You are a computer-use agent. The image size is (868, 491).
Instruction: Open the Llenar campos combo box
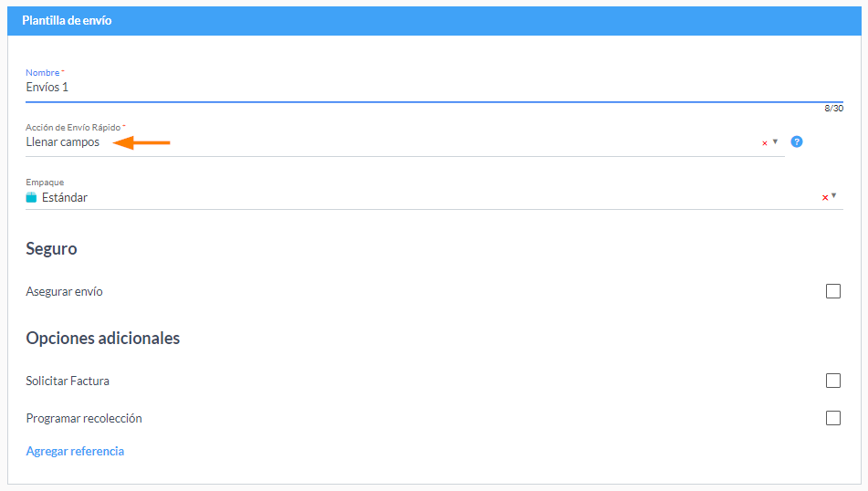click(404, 142)
